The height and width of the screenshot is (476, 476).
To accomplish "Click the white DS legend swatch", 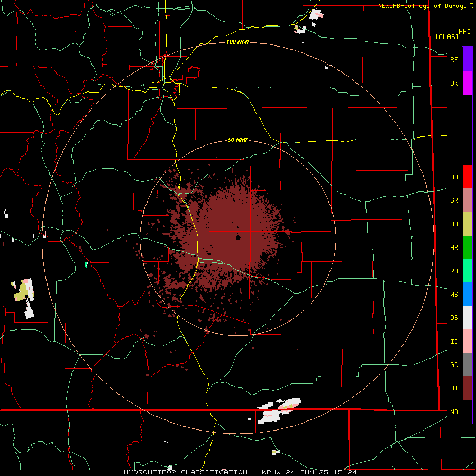I will (467, 317).
